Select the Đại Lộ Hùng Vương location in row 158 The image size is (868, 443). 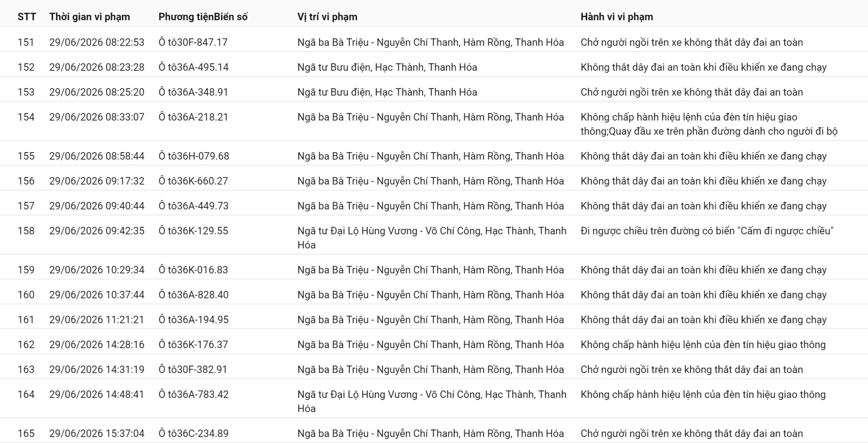tap(432, 238)
